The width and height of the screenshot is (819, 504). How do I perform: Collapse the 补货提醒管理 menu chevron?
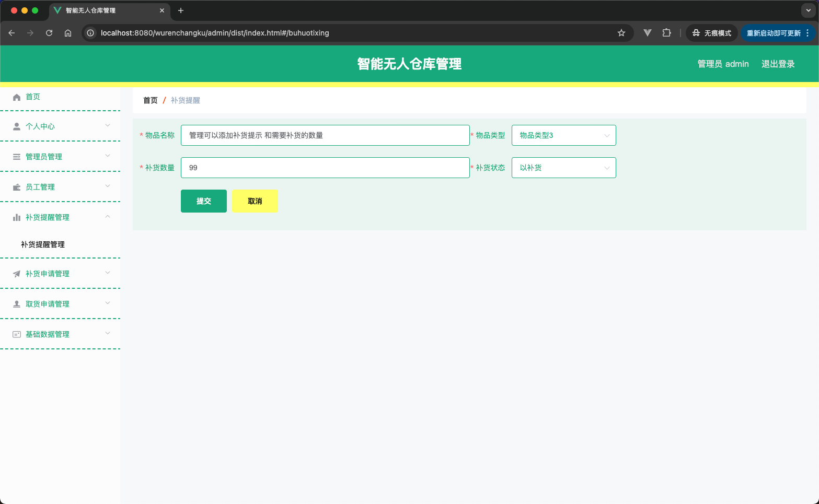tap(108, 216)
